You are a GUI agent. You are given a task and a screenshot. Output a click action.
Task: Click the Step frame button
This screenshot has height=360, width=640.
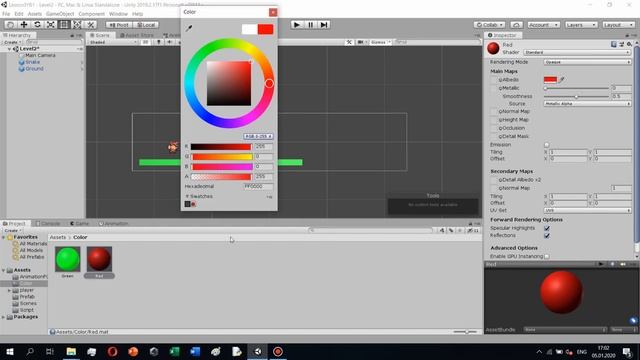pyautogui.click(x=324, y=25)
